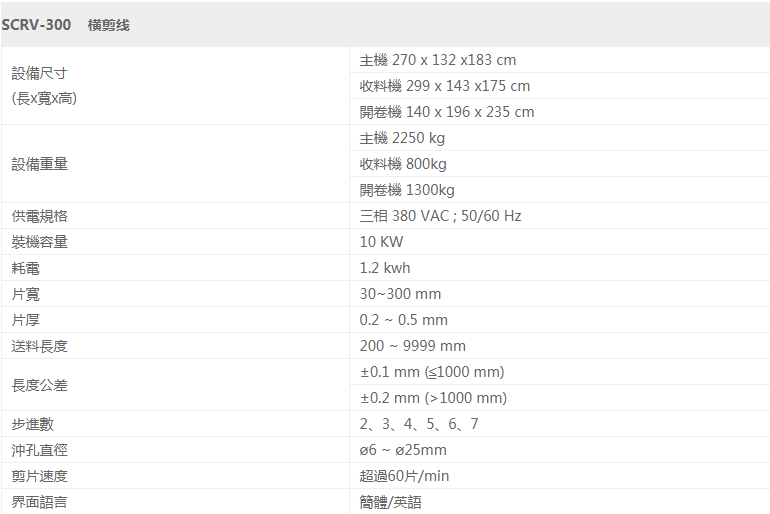This screenshot has width=770, height=514.
Task: Click the 10 KW installed capacity value
Action: tap(381, 242)
